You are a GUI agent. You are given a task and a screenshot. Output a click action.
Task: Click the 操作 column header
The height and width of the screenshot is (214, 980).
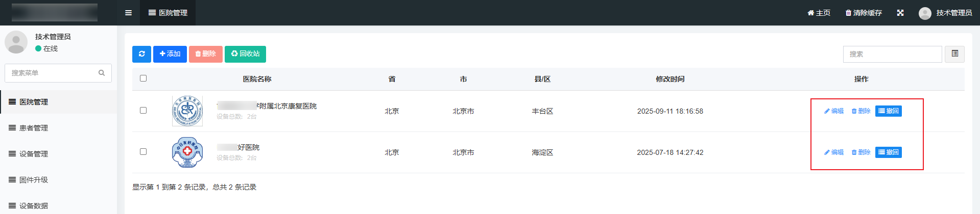[861, 79]
